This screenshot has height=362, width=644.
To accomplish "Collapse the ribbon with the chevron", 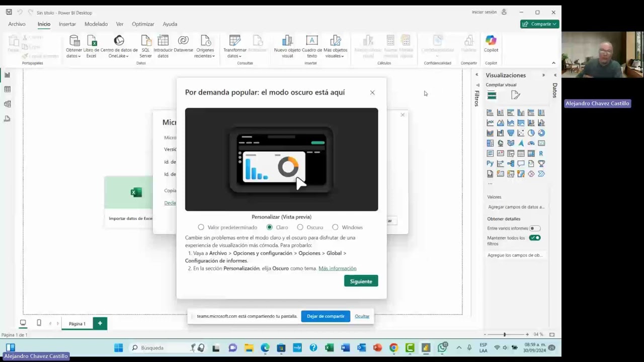I will pos(553,63).
